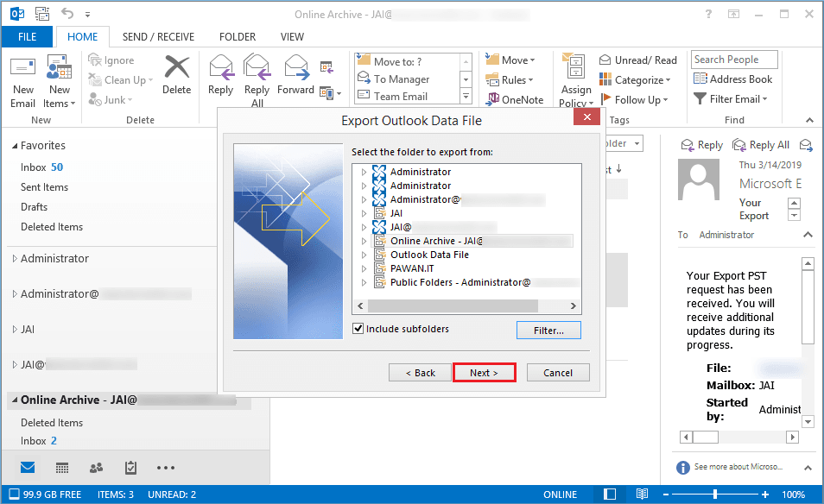Click the Search People field
This screenshot has width=824, height=504.
pos(734,60)
